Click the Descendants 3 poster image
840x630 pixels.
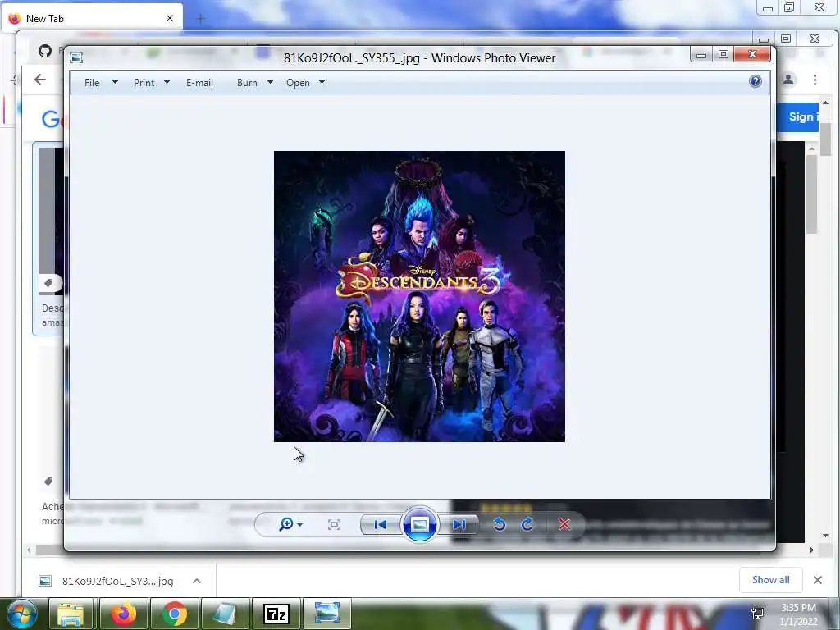tap(419, 296)
